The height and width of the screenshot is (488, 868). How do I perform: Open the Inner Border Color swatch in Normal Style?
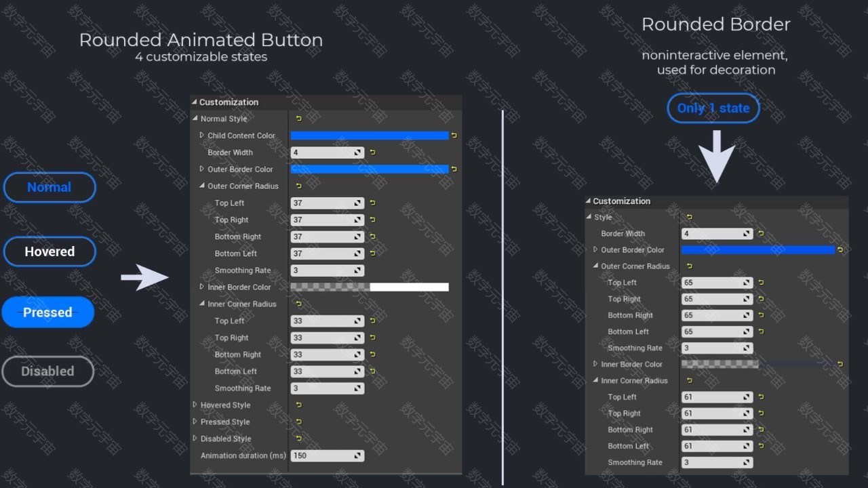[370, 287]
